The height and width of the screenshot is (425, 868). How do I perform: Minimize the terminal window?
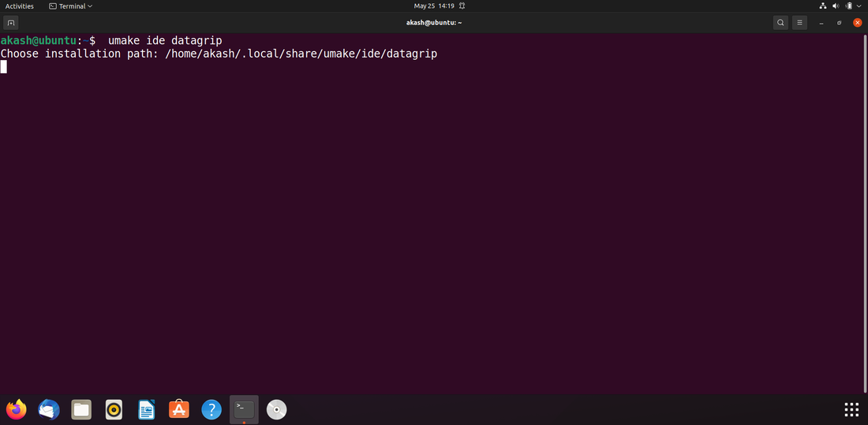pos(821,23)
